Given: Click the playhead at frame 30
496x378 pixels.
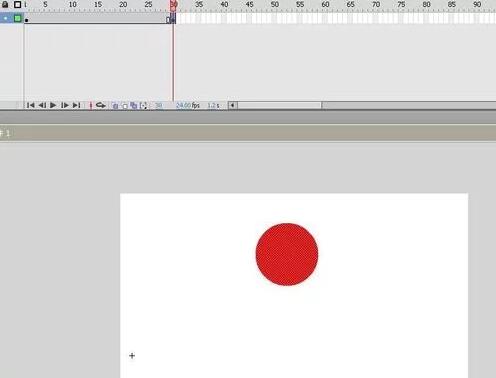Looking at the screenshot, I should tap(173, 5).
